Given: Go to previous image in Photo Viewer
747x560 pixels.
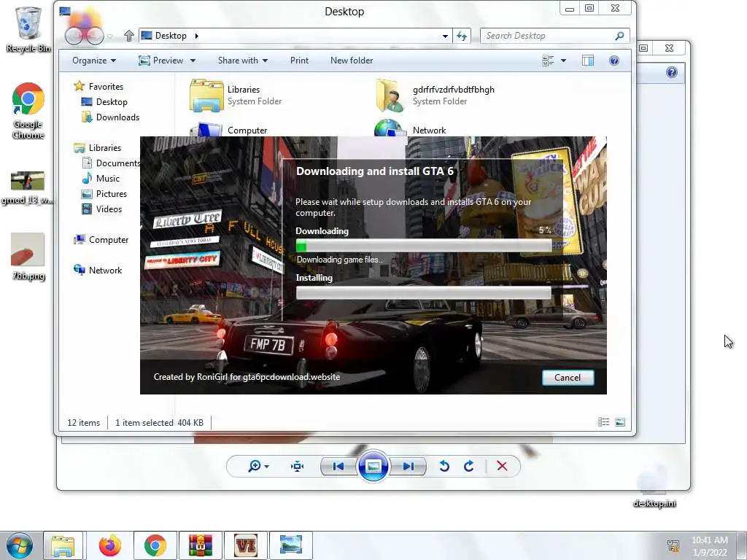Looking at the screenshot, I should pyautogui.click(x=338, y=466).
